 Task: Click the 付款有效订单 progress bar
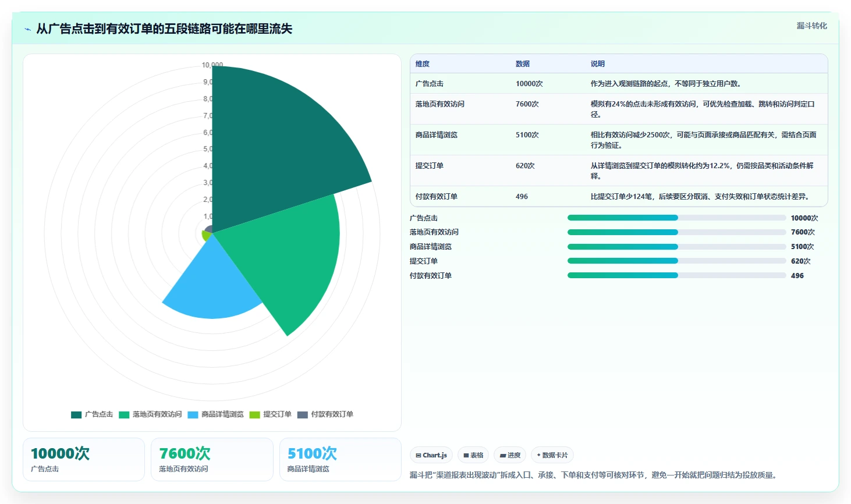676,275
